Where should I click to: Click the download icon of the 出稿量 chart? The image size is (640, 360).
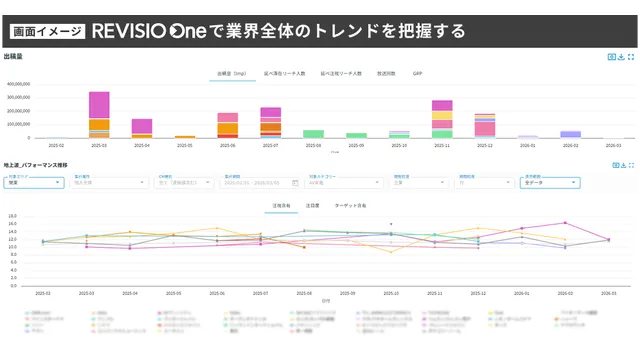coord(621,57)
